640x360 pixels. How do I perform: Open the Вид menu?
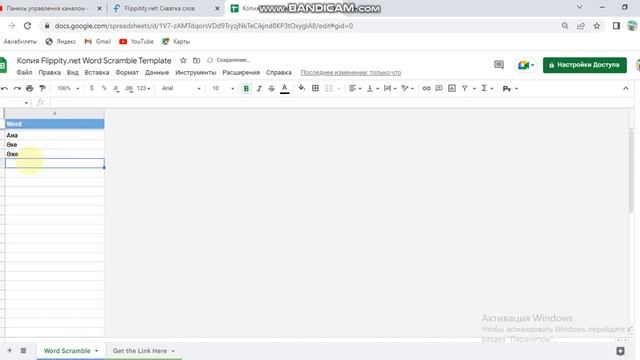point(73,73)
